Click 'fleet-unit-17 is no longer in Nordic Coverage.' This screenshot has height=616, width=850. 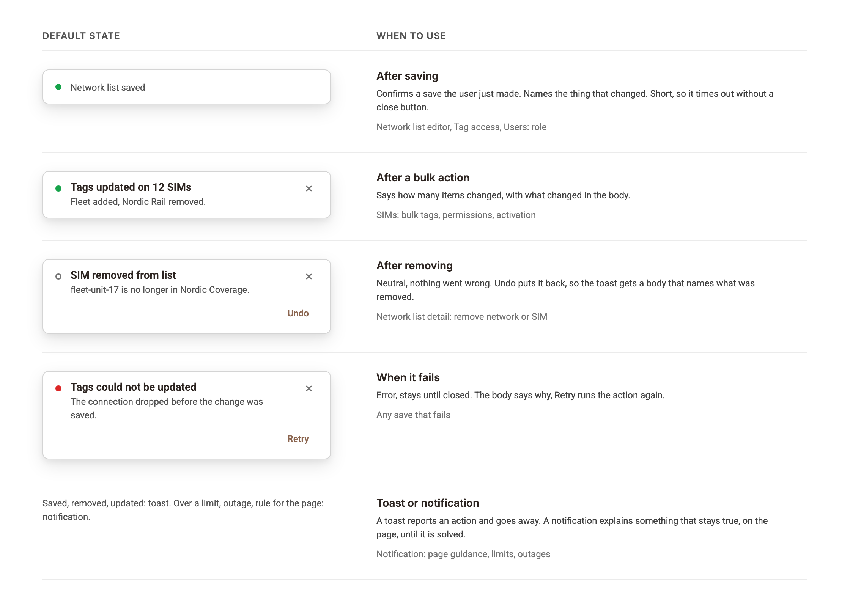pyautogui.click(x=160, y=290)
